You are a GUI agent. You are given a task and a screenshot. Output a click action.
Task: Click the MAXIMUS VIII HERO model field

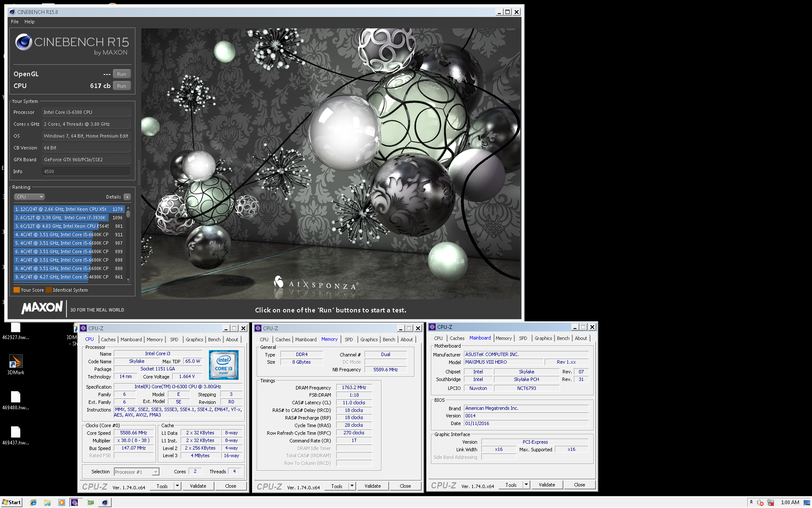tap(503, 362)
